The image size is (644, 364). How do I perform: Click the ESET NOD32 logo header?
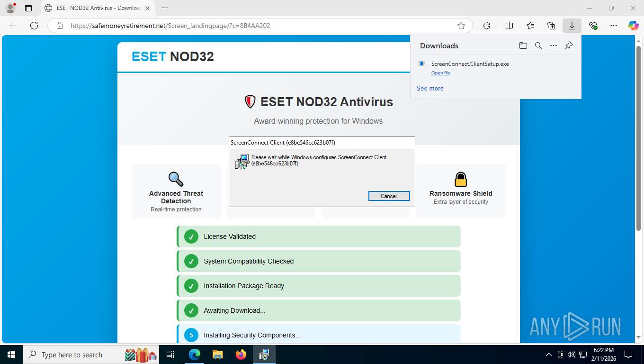point(173,57)
